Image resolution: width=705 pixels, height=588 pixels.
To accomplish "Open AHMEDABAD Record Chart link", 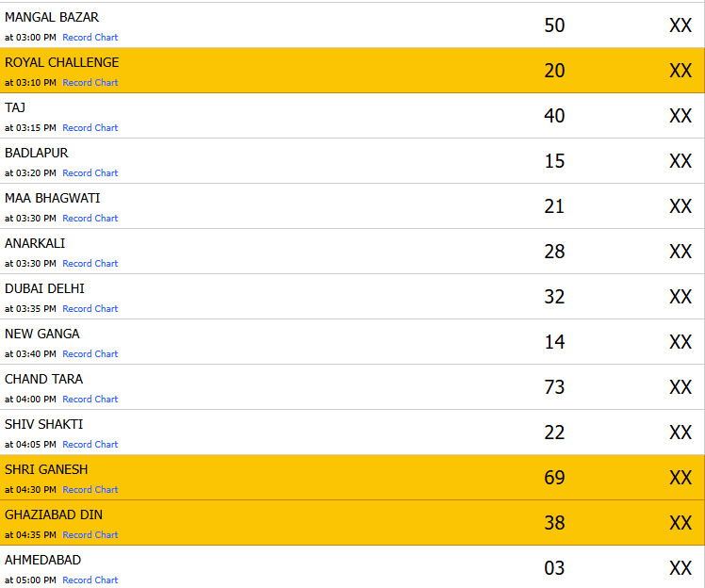I will tap(90, 580).
